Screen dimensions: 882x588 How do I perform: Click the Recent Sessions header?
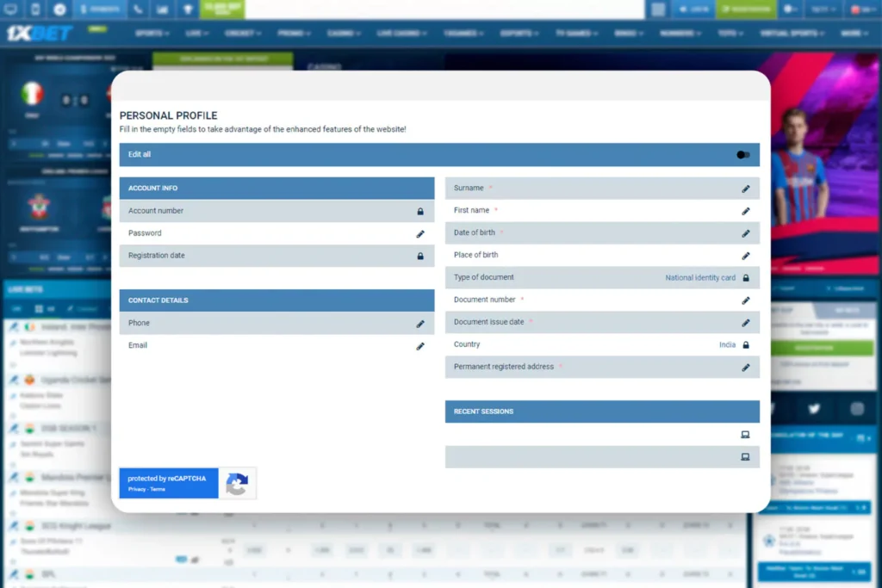click(x=602, y=412)
